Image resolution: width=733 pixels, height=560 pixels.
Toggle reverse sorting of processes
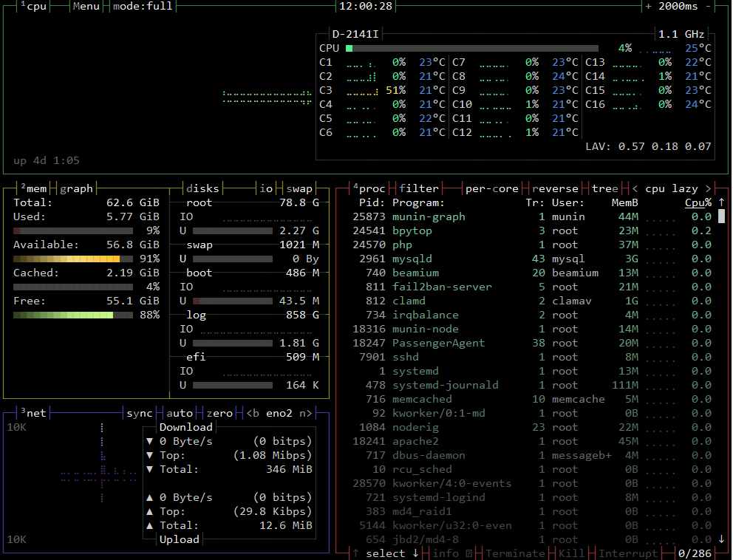(x=555, y=188)
